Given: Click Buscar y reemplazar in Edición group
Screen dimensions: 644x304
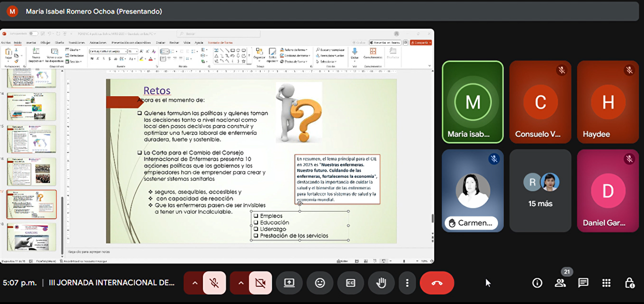Looking at the screenshot, I should click(330, 50).
